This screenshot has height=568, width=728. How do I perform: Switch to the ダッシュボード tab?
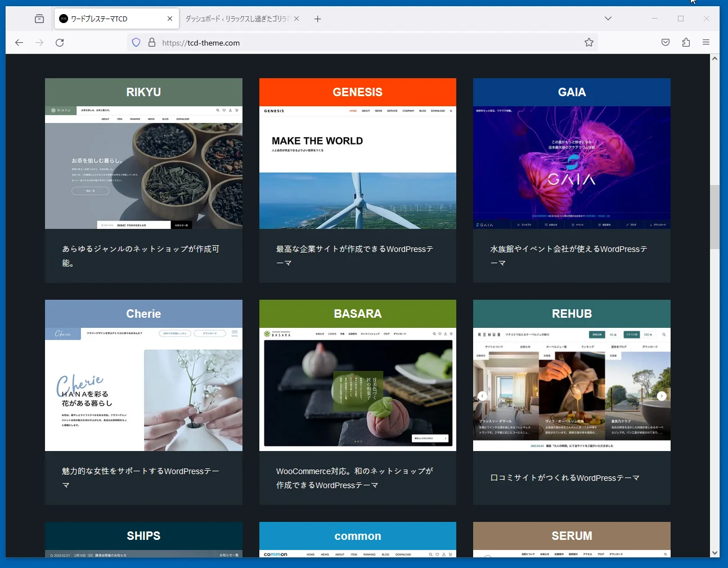pyautogui.click(x=236, y=19)
